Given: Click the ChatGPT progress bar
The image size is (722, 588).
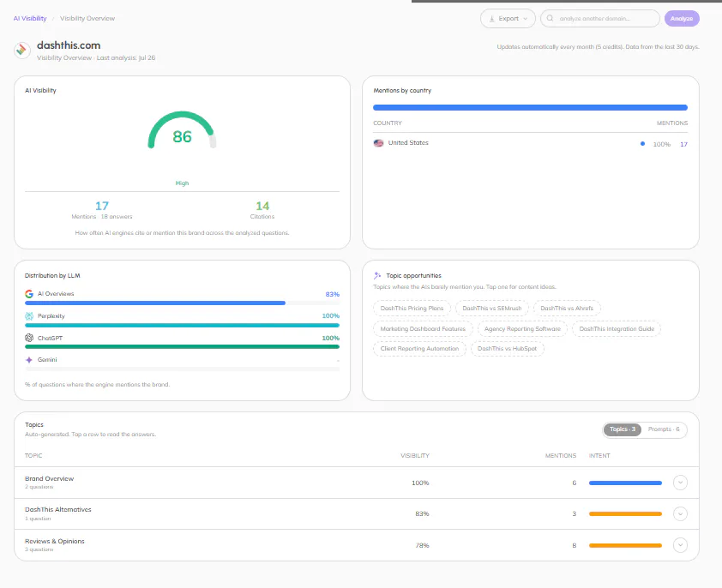Looking at the screenshot, I should 182,347.
